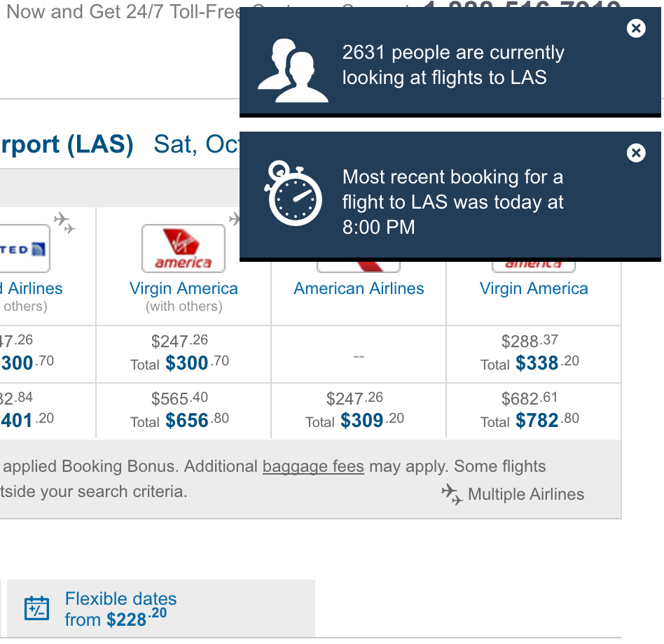Open Virgin America (with others) link
664x644 pixels.
pyautogui.click(x=184, y=288)
